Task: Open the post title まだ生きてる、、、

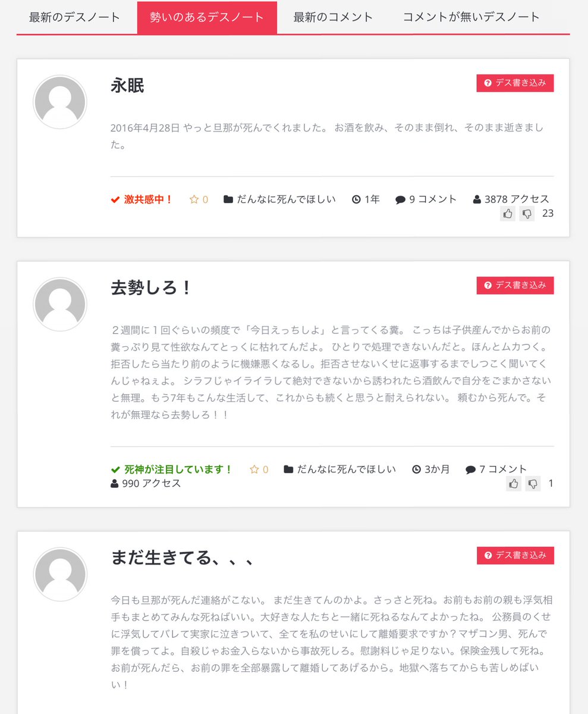Action: tap(183, 558)
